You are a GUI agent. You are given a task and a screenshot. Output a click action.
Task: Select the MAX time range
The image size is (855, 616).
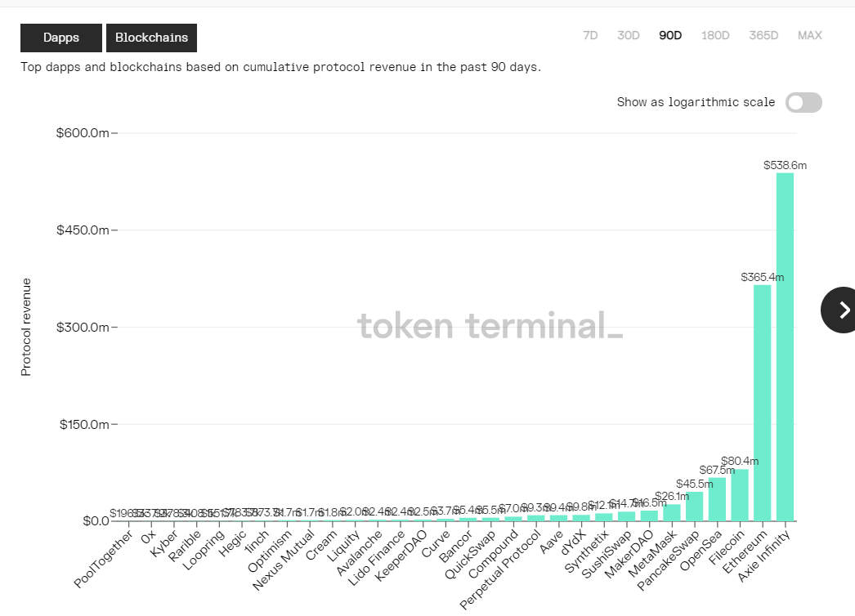point(810,35)
